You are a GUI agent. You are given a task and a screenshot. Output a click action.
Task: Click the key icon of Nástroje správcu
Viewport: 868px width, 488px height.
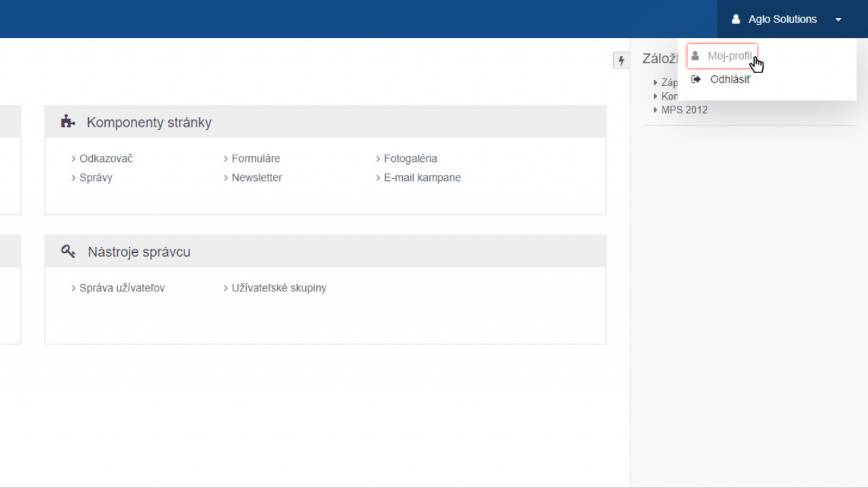coord(68,251)
